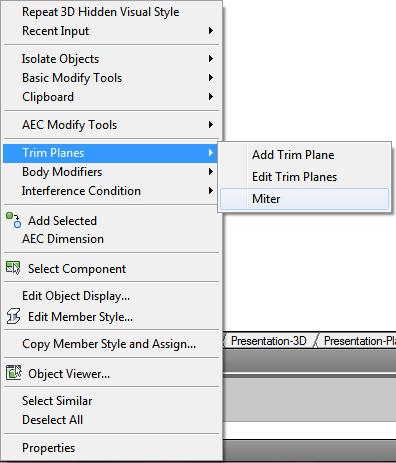Choose Edit Trim Planes
Image resolution: width=396 pixels, height=463 pixels.
click(304, 177)
